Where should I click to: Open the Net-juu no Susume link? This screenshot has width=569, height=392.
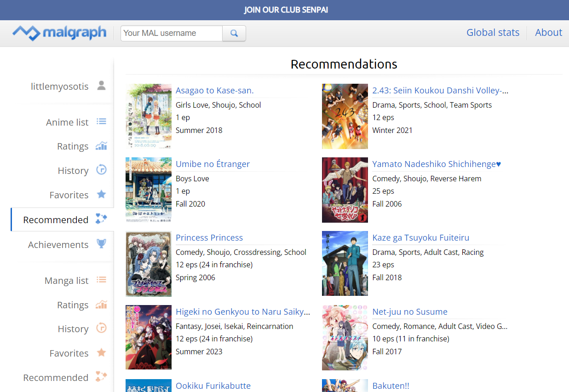409,311
